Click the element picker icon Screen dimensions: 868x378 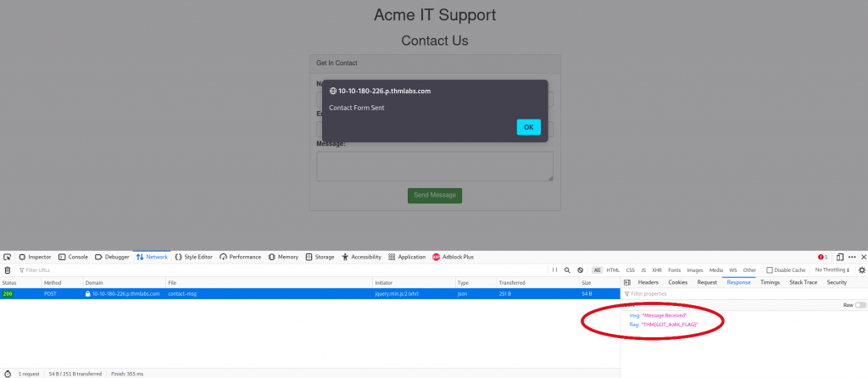click(x=7, y=257)
